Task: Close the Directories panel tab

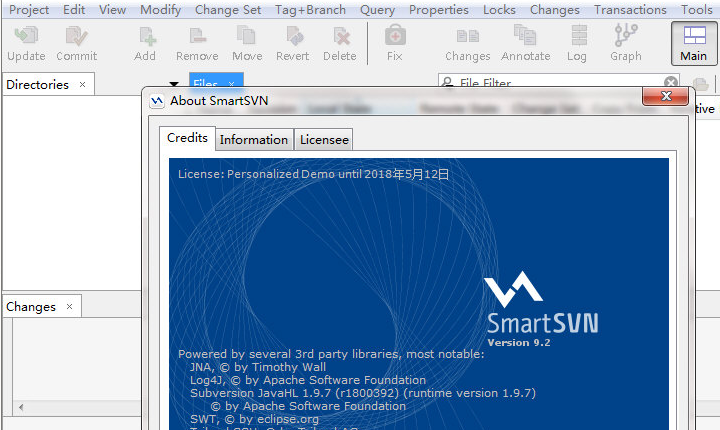Action: tap(82, 85)
